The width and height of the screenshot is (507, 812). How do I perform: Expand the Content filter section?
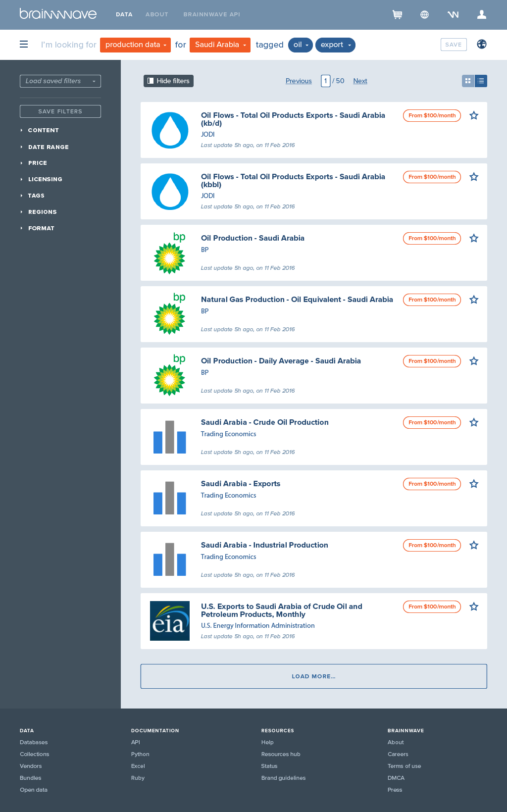[40, 130]
